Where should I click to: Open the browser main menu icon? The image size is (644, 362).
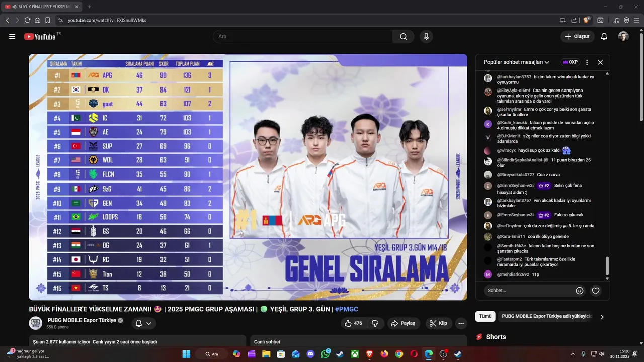pyautogui.click(x=636, y=20)
